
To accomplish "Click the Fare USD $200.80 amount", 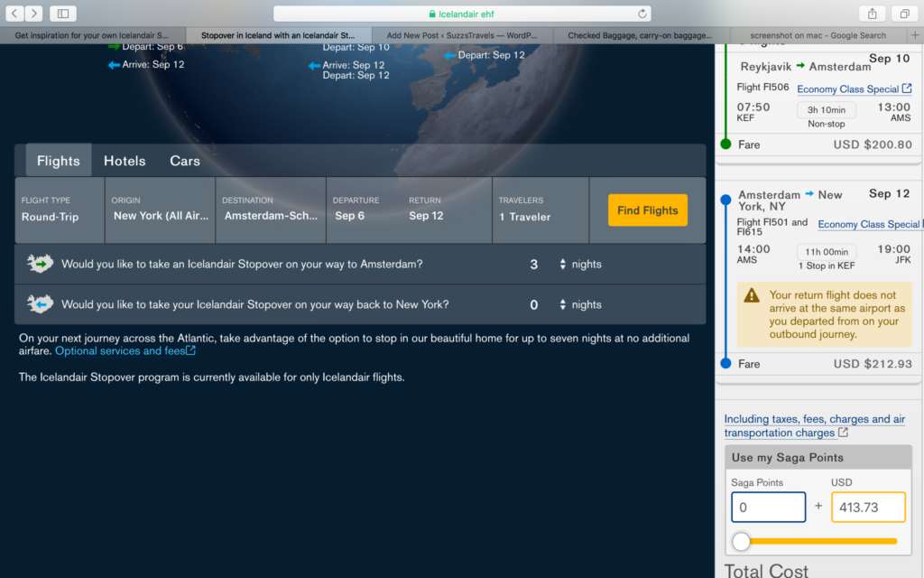I will (873, 144).
